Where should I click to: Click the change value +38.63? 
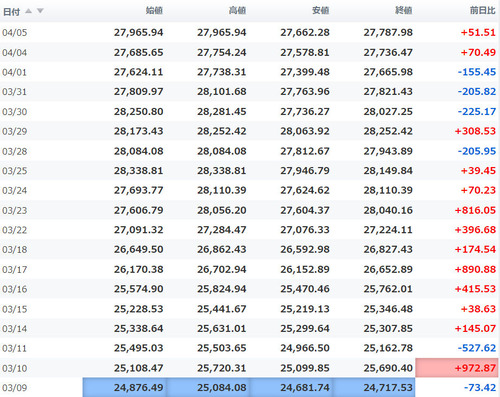pos(478,309)
